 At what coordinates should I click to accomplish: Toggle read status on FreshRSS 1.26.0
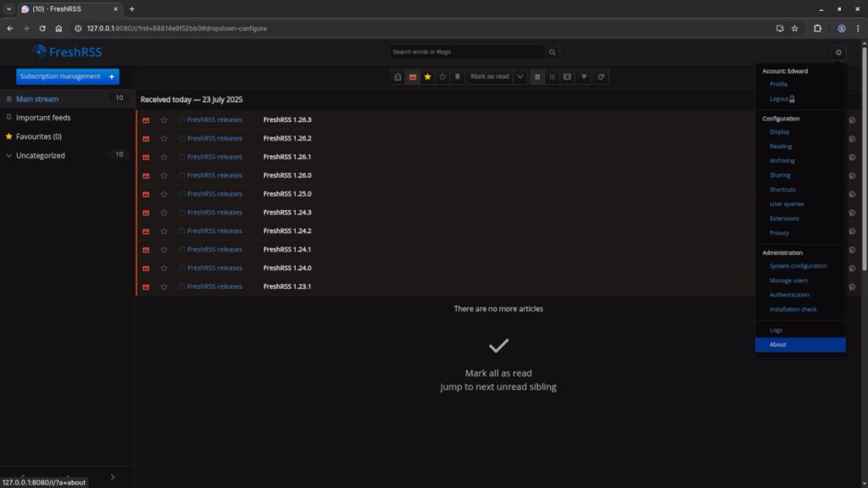tap(146, 176)
